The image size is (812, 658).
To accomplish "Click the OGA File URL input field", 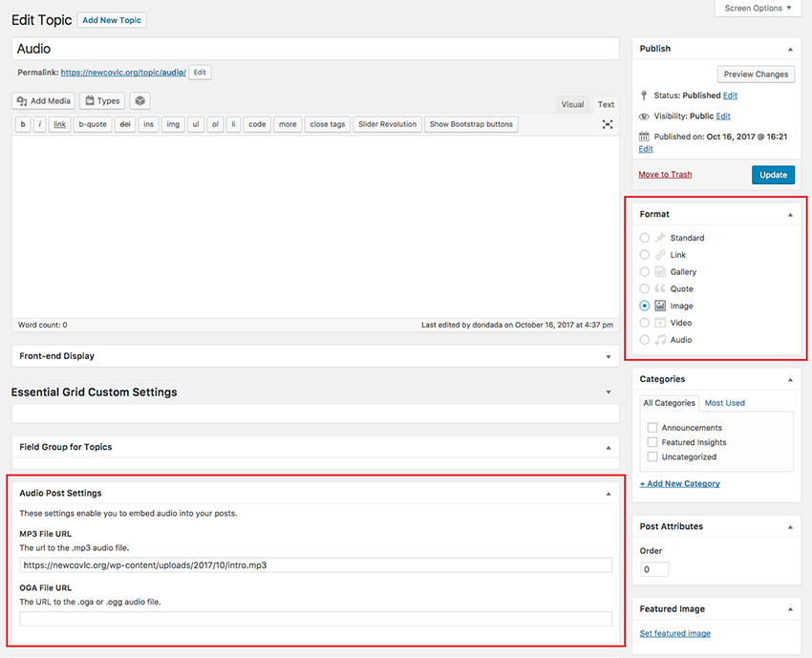I will pyautogui.click(x=316, y=619).
